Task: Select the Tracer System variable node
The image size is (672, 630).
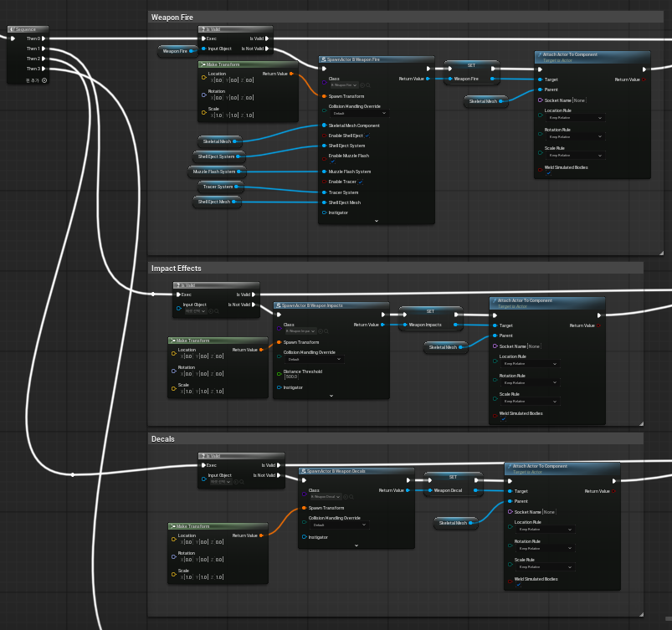Action: [221, 187]
